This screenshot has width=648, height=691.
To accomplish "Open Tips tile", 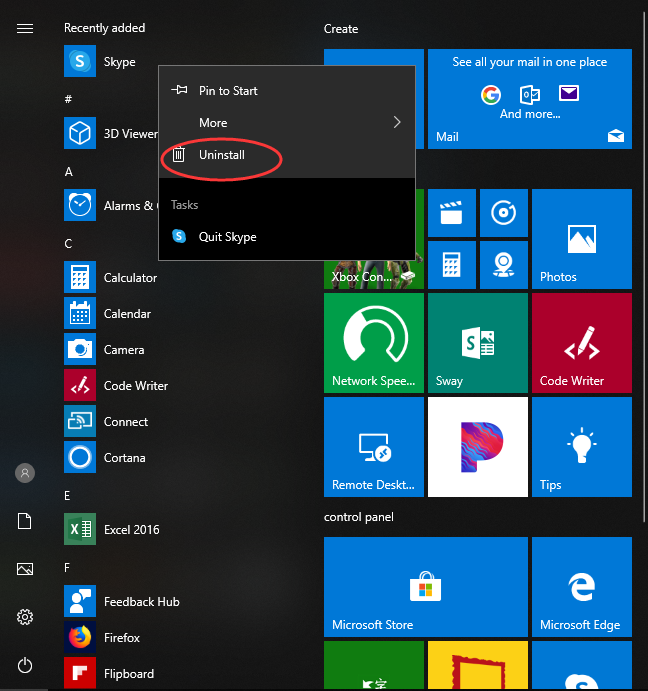I will click(x=582, y=447).
